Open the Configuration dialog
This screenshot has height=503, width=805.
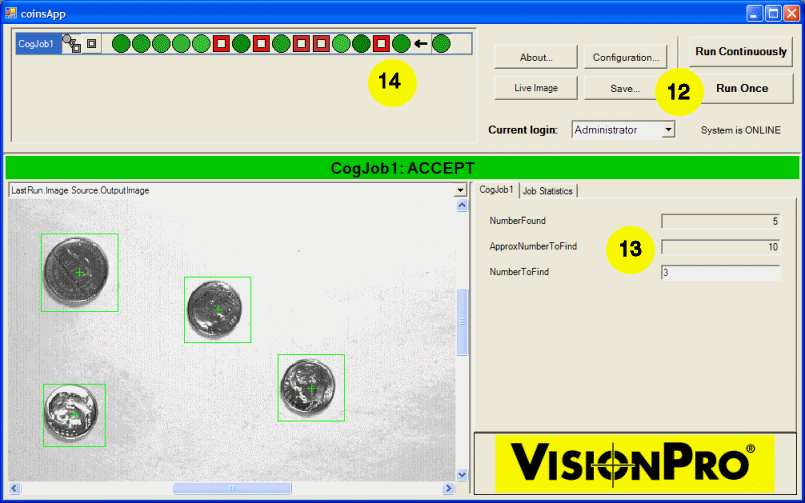coord(625,57)
